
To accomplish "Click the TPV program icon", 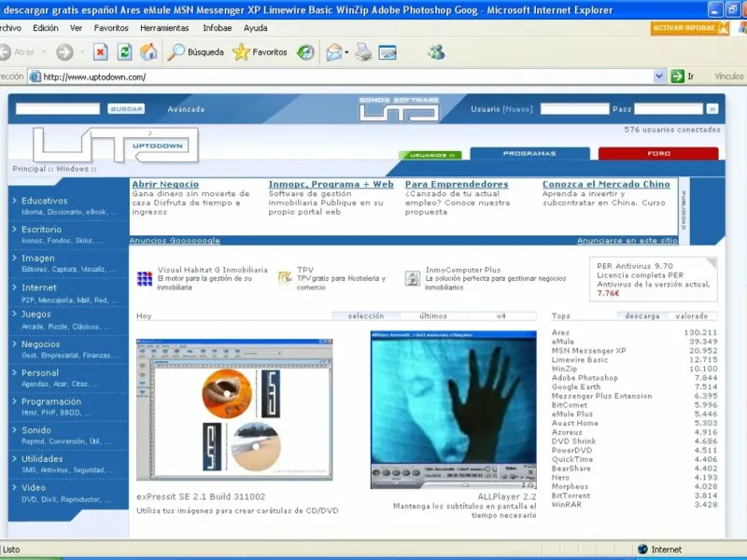I will coord(285,277).
